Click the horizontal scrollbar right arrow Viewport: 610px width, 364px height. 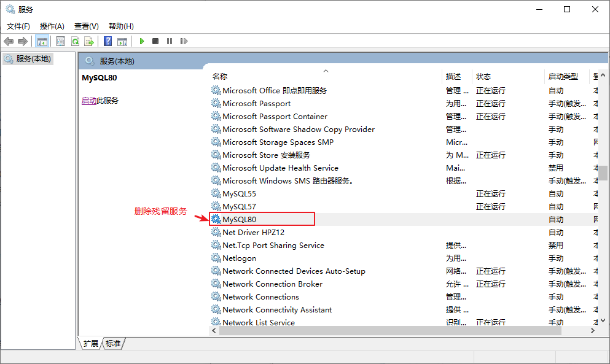(593, 331)
